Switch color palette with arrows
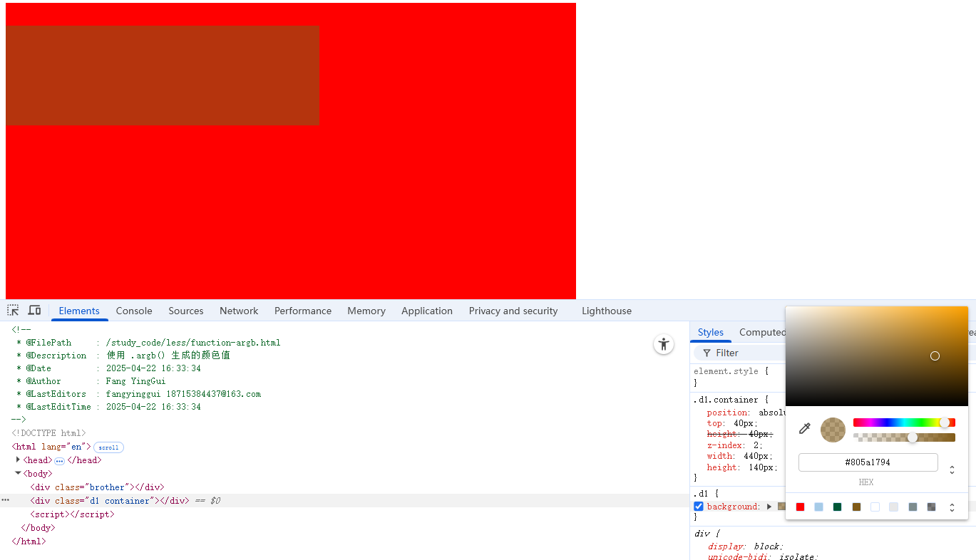Viewport: 976px width, 560px height. coord(952,507)
